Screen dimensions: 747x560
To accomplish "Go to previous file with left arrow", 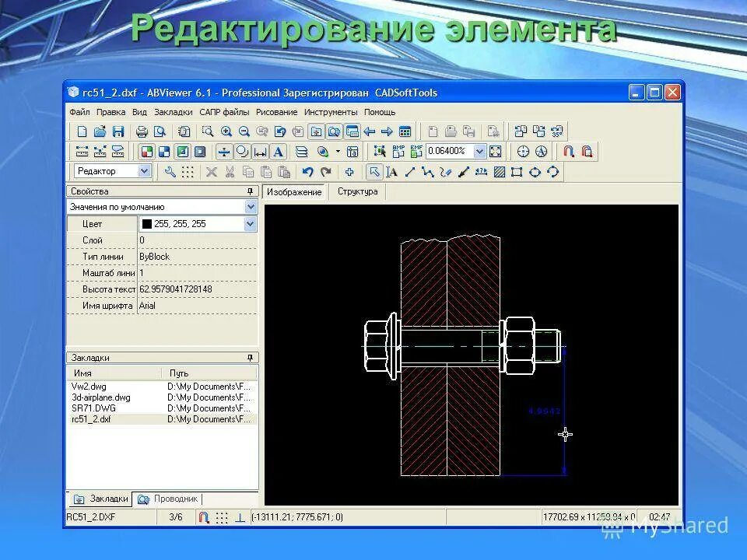I will click(x=369, y=132).
